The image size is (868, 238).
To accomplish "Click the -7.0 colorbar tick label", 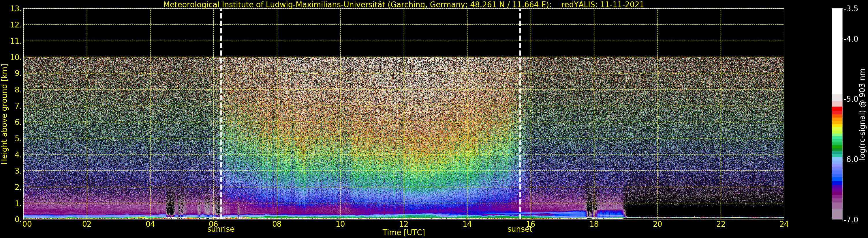I will [851, 220].
